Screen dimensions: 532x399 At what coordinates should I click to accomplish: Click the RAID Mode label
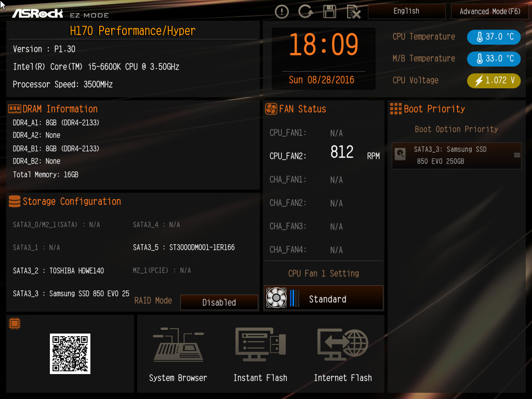(x=153, y=301)
